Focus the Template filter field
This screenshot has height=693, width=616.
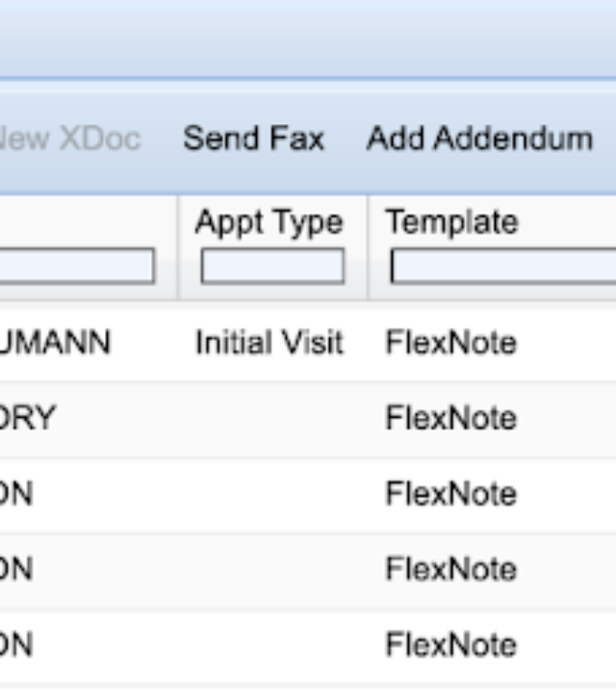tap(502, 267)
